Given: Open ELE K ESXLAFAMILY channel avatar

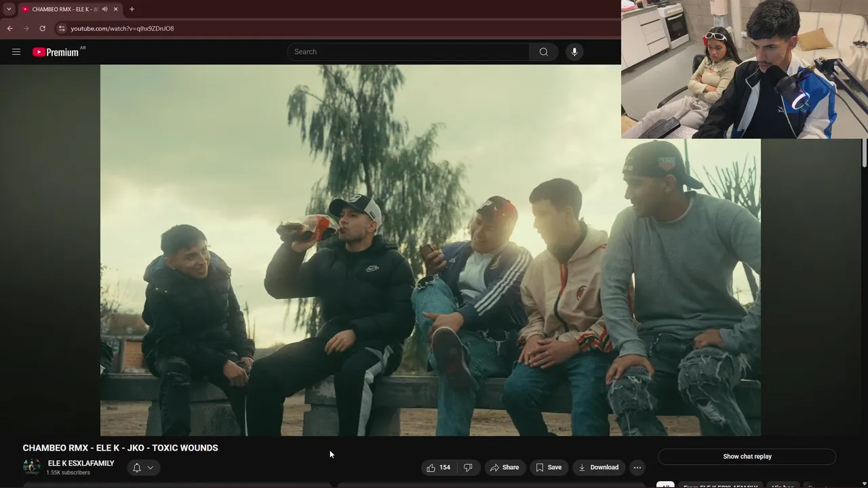Looking at the screenshot, I should [x=31, y=467].
